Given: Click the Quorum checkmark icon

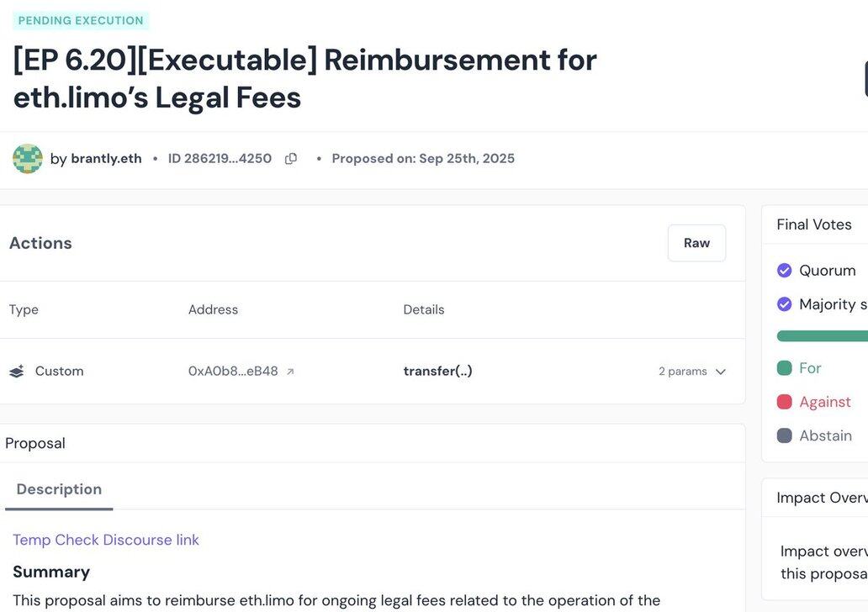Looking at the screenshot, I should (785, 271).
